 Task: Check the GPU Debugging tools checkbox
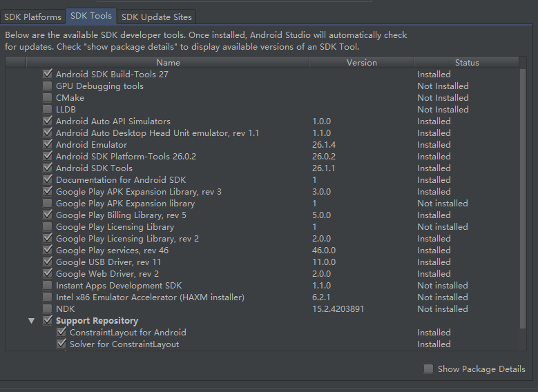pyautogui.click(x=48, y=86)
